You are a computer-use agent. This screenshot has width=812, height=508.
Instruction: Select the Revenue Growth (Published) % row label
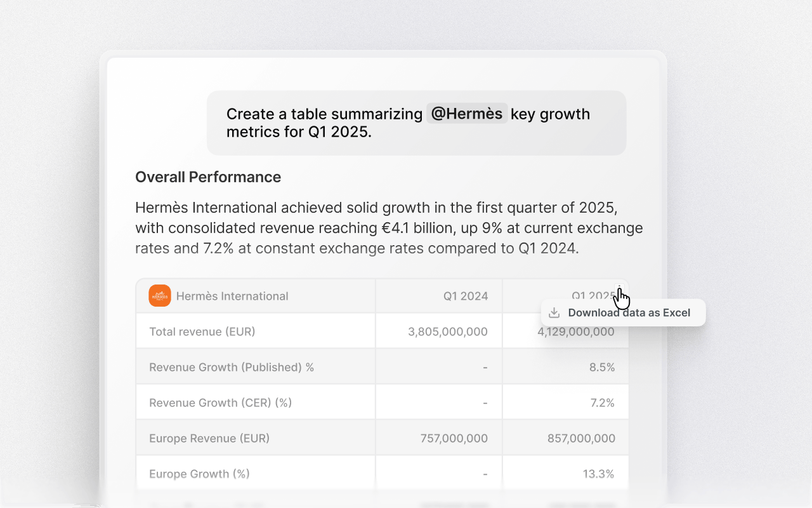coord(232,367)
